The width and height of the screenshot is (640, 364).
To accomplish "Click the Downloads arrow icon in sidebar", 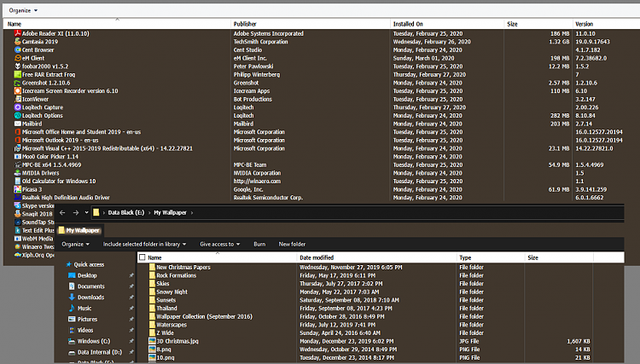I will [x=72, y=298].
